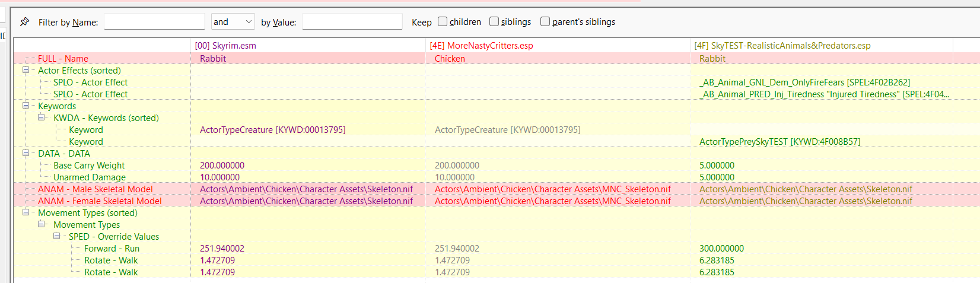
Task: Click the pin icon beside Filter by Name
Action: (24, 22)
